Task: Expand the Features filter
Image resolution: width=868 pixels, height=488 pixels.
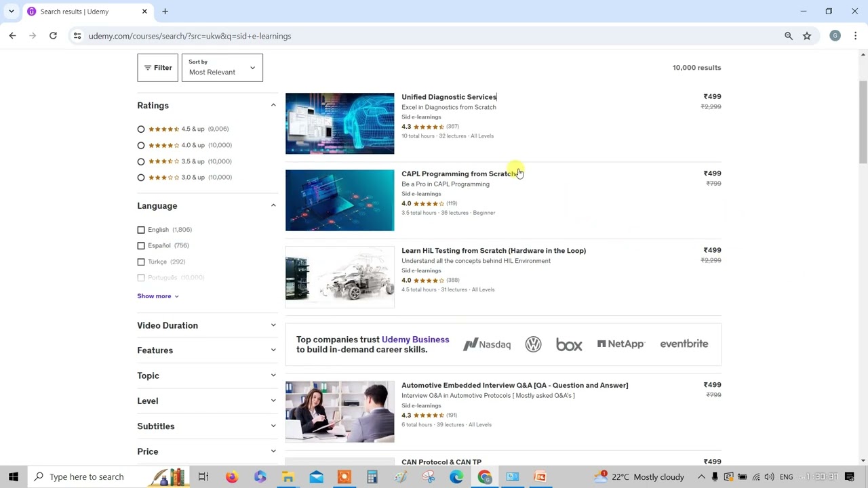Action: (x=207, y=350)
